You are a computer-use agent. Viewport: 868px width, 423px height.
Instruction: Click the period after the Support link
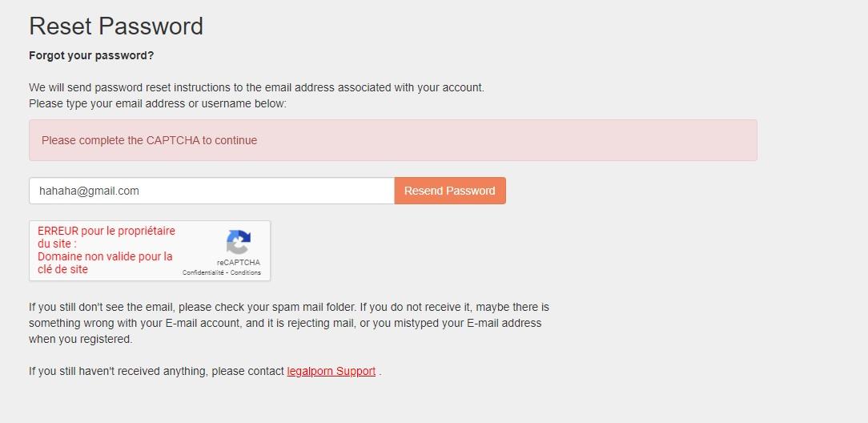380,372
